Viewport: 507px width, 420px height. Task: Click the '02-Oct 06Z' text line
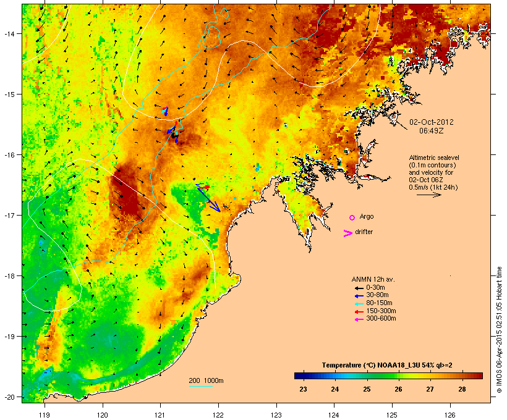click(x=426, y=180)
